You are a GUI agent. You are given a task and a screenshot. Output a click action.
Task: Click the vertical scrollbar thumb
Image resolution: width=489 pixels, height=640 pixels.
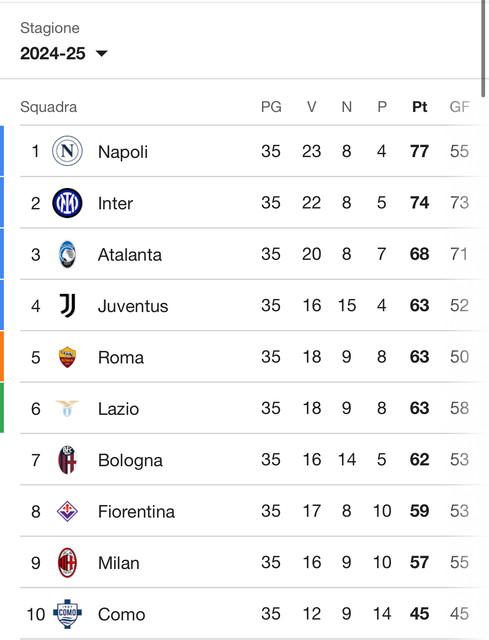tap(483, 48)
